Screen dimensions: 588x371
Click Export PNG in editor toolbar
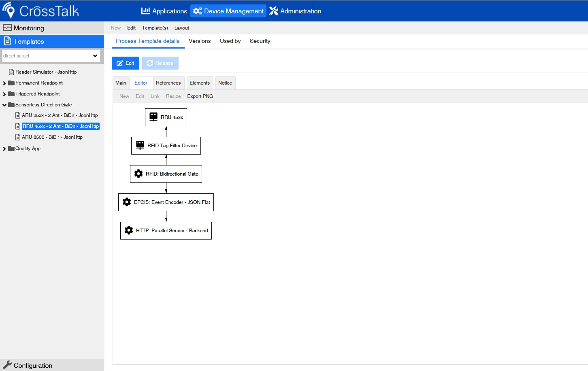[x=200, y=96]
